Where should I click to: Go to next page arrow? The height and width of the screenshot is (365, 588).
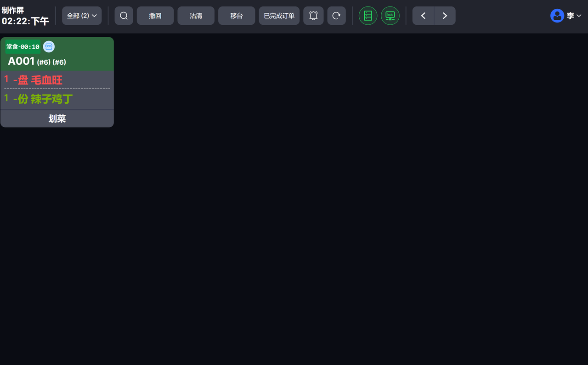[445, 16]
